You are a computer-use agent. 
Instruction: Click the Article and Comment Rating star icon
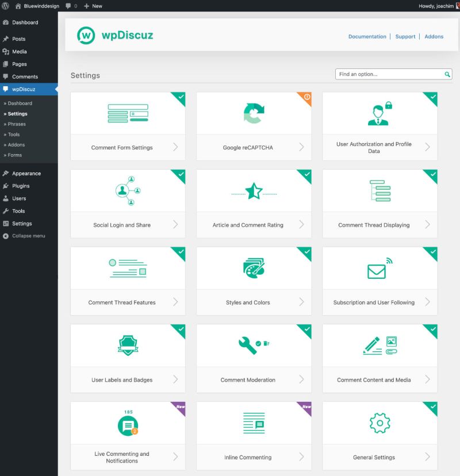pos(254,191)
